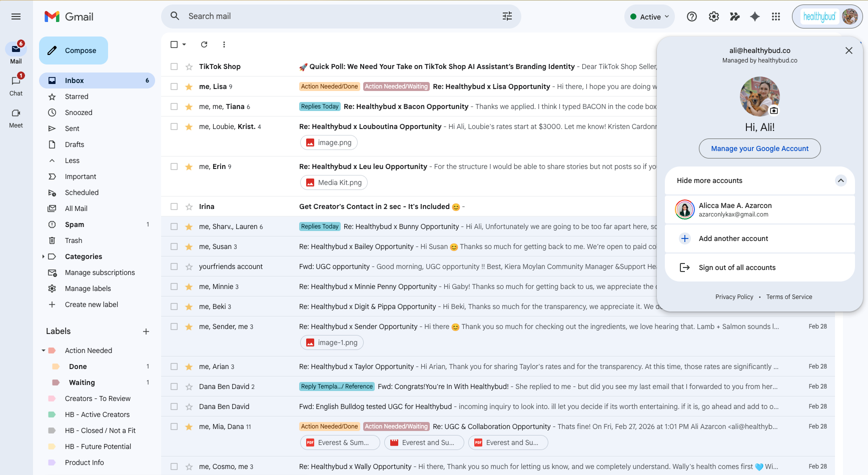Image resolution: width=868 pixels, height=475 pixels.
Task: Star the Irina email
Action: coord(189,206)
